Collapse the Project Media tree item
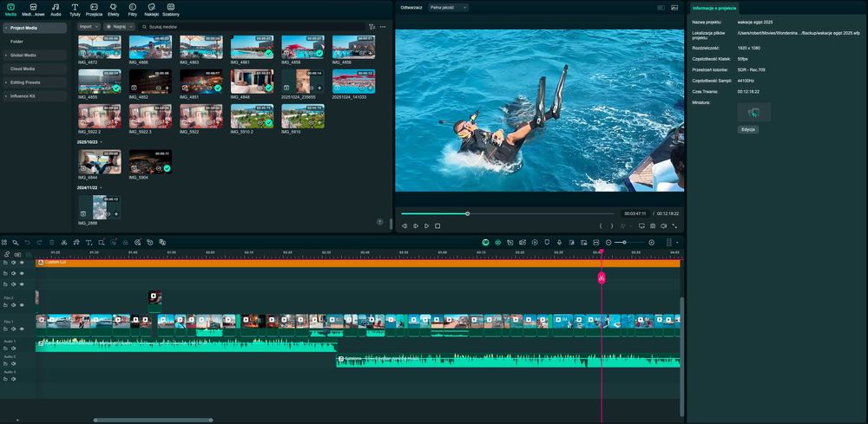The height and width of the screenshot is (424, 868). [5, 28]
